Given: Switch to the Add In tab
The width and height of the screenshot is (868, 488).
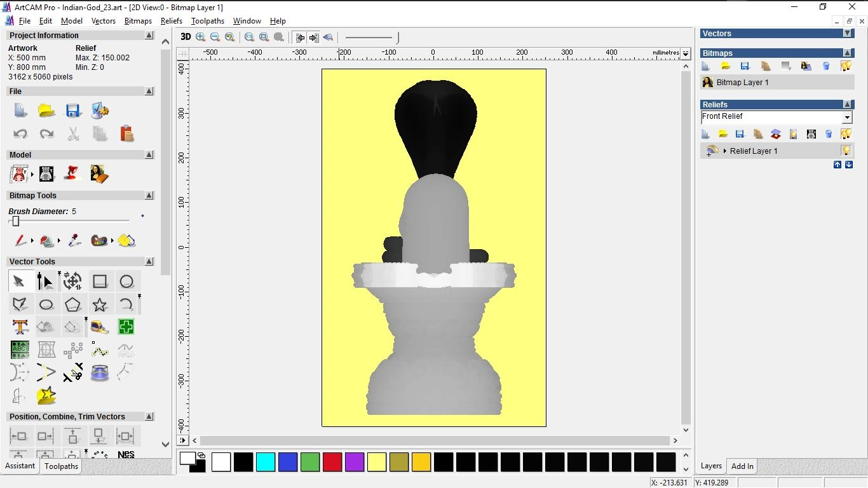Looking at the screenshot, I should point(742,466).
